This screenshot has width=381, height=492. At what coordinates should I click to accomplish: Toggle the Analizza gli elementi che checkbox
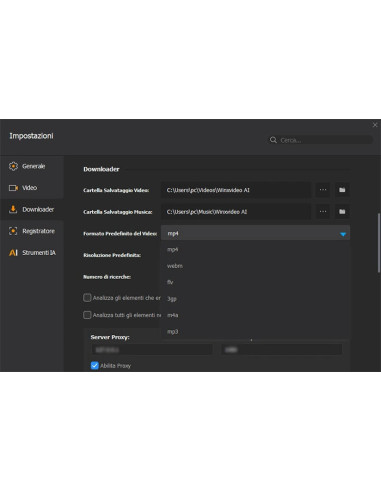click(x=87, y=298)
